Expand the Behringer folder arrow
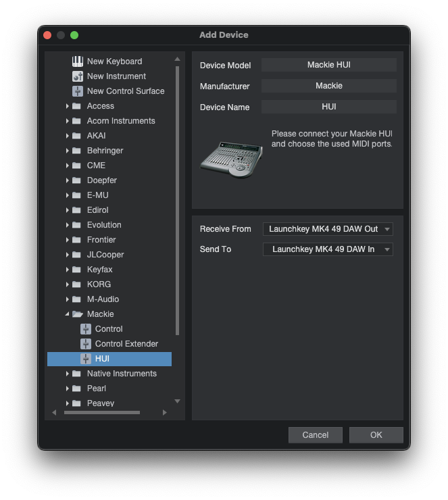Viewport: 448px width, 500px height. pos(68,151)
